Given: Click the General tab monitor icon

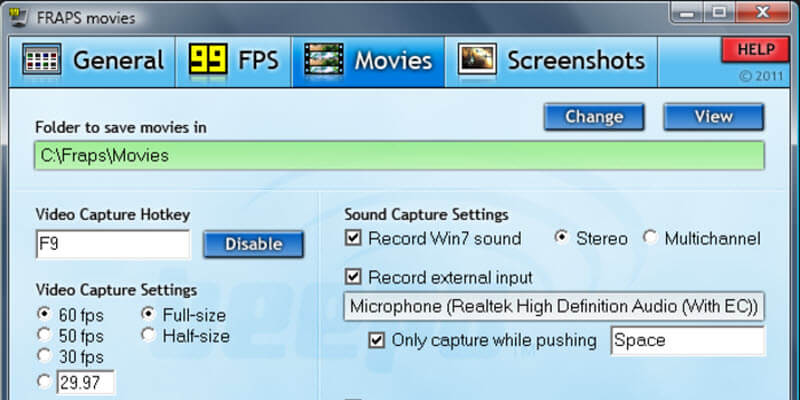Looking at the screenshot, I should pyautogui.click(x=42, y=59).
